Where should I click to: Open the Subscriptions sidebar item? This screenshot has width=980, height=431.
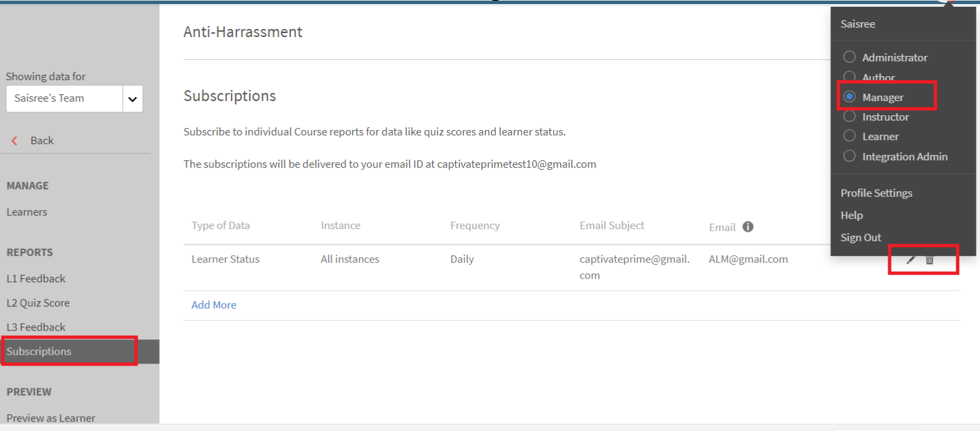coord(39,352)
